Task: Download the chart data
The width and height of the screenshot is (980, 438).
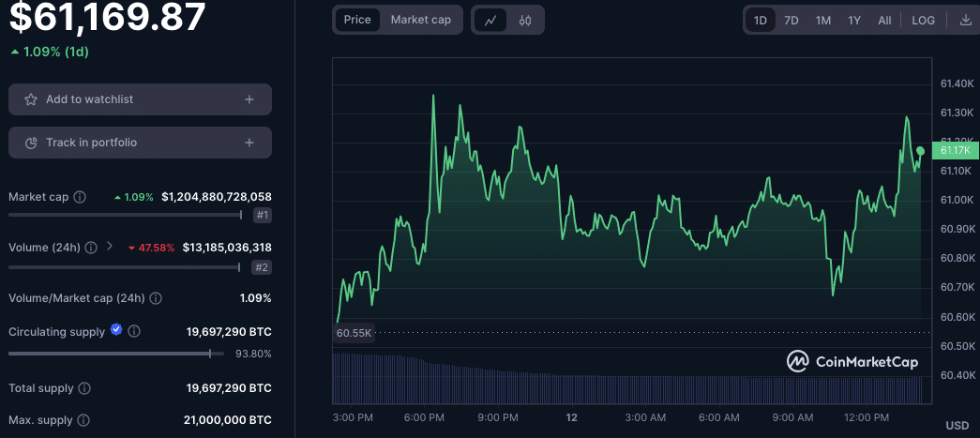Action: pyautogui.click(x=966, y=20)
